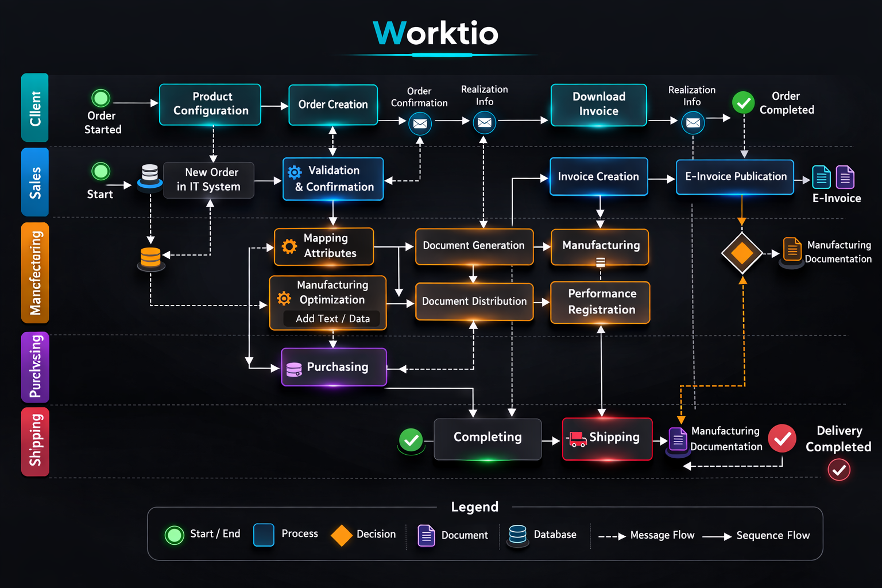Click the green checkmark beside Completing

[x=411, y=440]
